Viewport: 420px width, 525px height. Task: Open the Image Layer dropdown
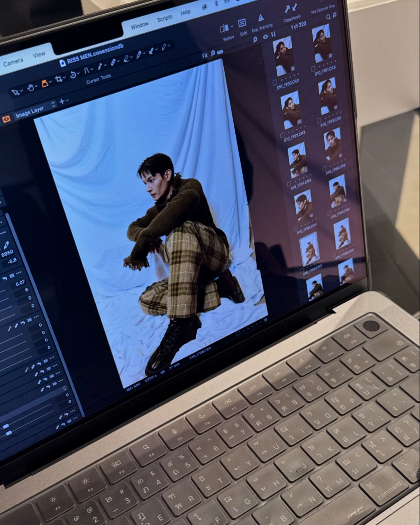[x=35, y=110]
